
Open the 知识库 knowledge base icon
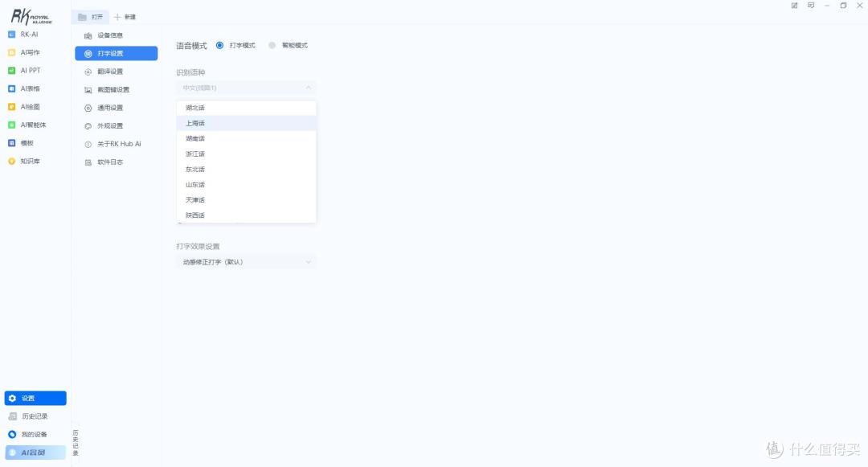(x=11, y=162)
